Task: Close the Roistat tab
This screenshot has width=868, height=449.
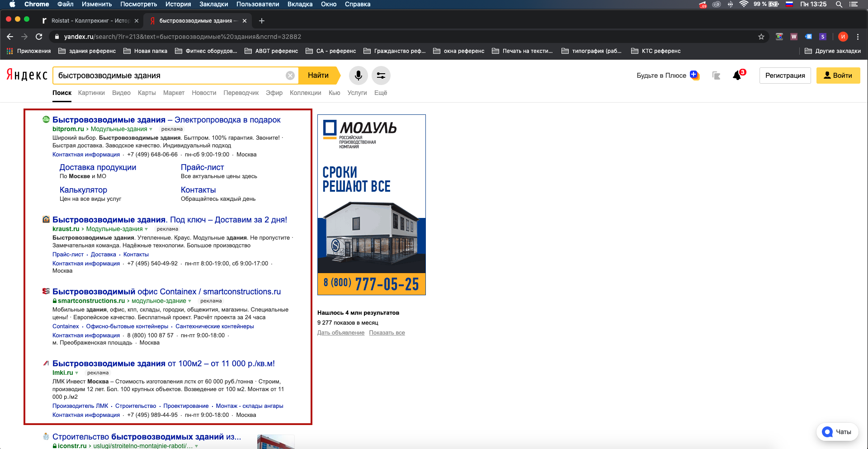Action: (137, 21)
